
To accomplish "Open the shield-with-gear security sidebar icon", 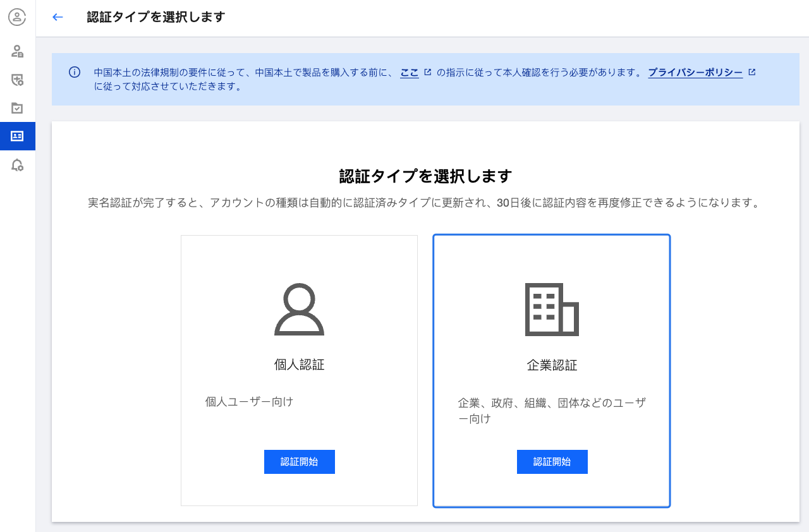I will (x=17, y=80).
